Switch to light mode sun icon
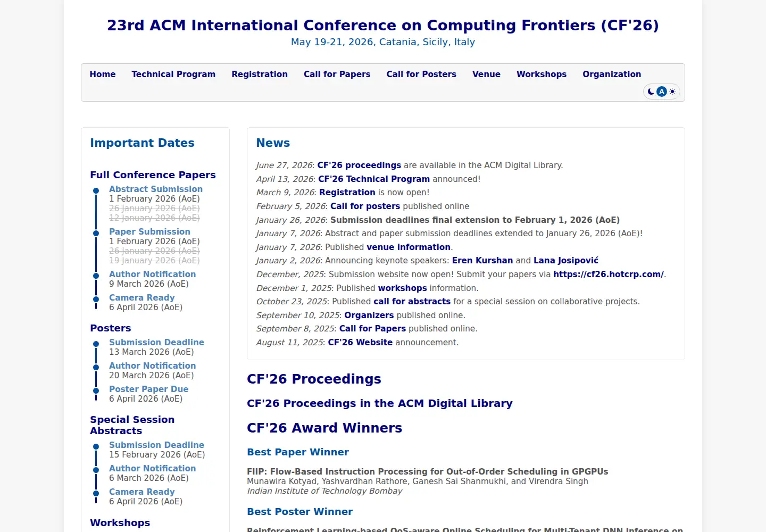Viewport: 766px width, 532px height. pos(672,92)
